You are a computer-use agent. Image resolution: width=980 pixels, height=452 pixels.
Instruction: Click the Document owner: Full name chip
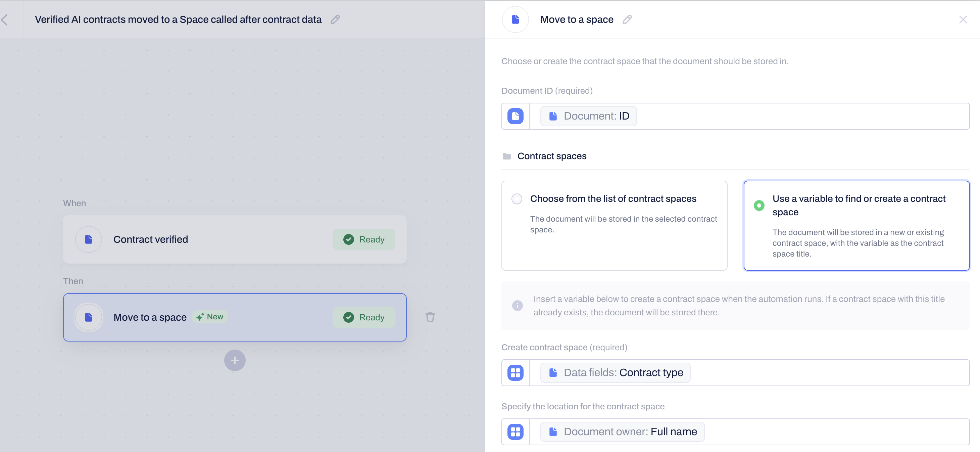(622, 432)
